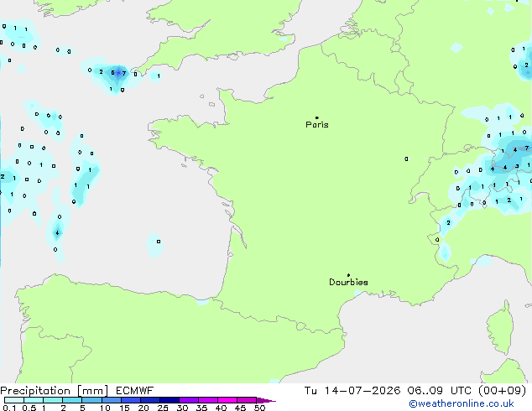Click the legend value '0.1'
This screenshot has width=532, height=411.
point(9,408)
